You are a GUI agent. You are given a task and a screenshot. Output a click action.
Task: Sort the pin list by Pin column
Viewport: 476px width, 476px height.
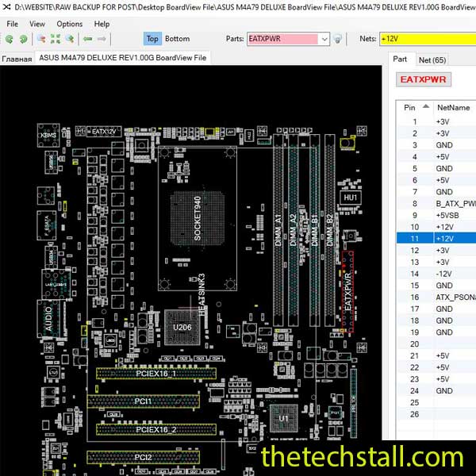[415, 107]
